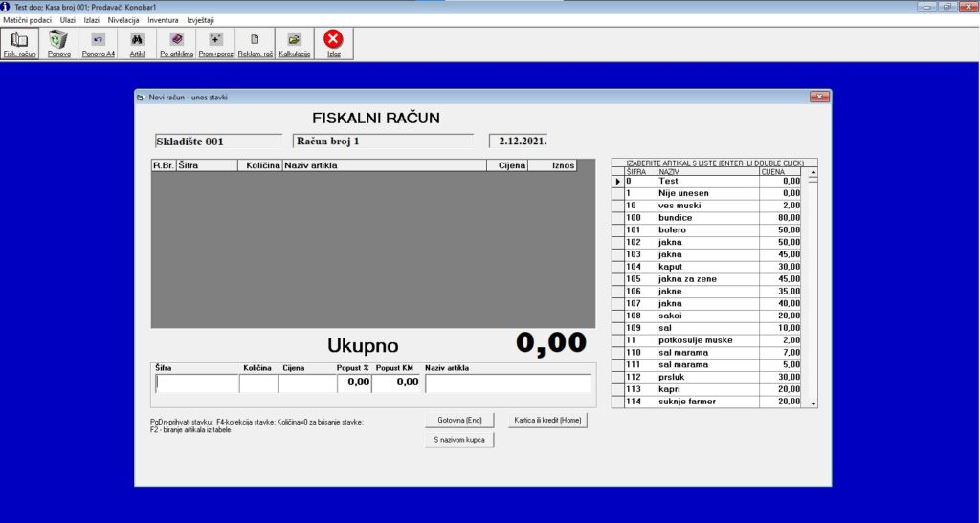Click the Šifra input field

pyautogui.click(x=196, y=382)
